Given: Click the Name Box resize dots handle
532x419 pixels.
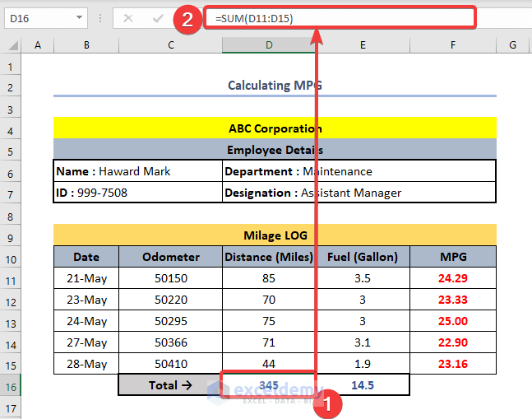Looking at the screenshot, I should [99, 18].
